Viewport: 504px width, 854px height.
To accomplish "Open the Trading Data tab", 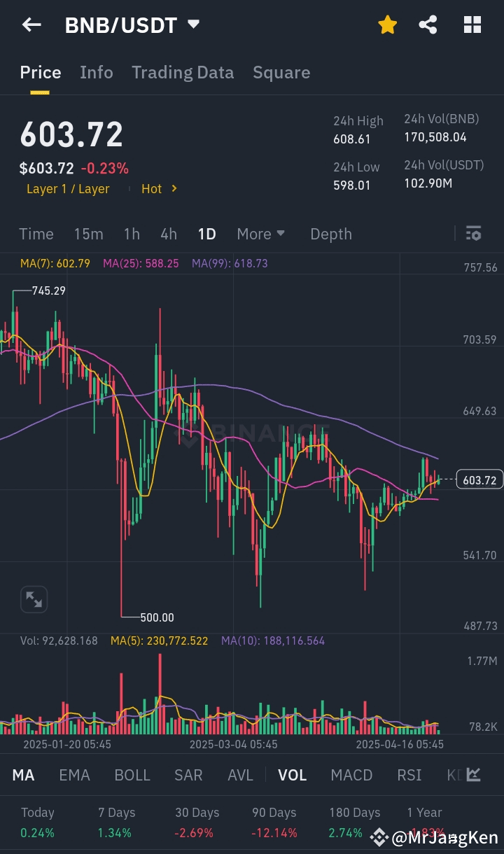I will (x=183, y=73).
